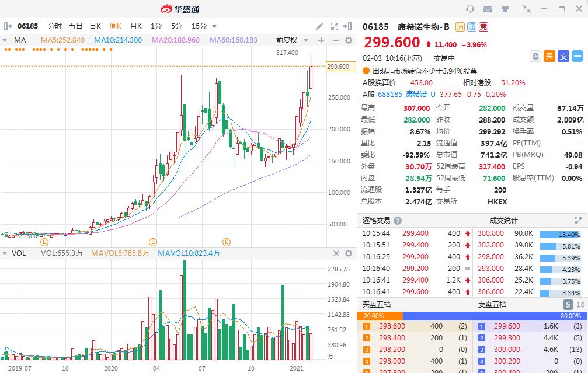Expand K-line chart to fullscreen

pyautogui.click(x=334, y=26)
